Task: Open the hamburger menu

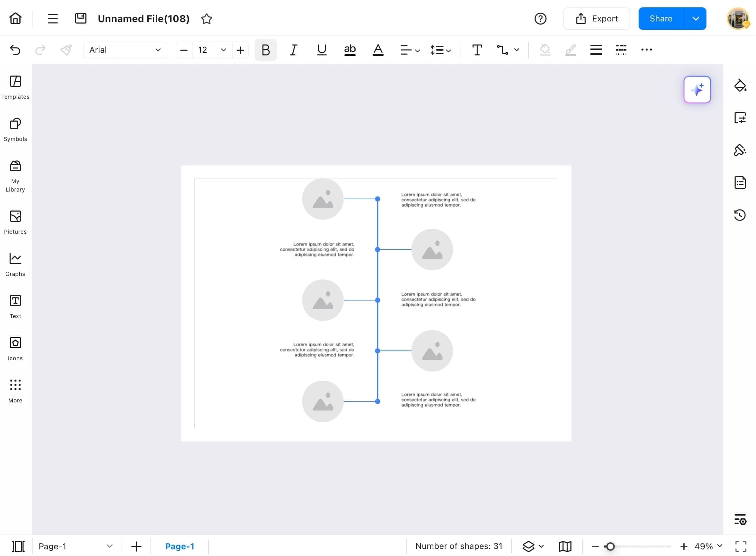Action: coord(52,19)
